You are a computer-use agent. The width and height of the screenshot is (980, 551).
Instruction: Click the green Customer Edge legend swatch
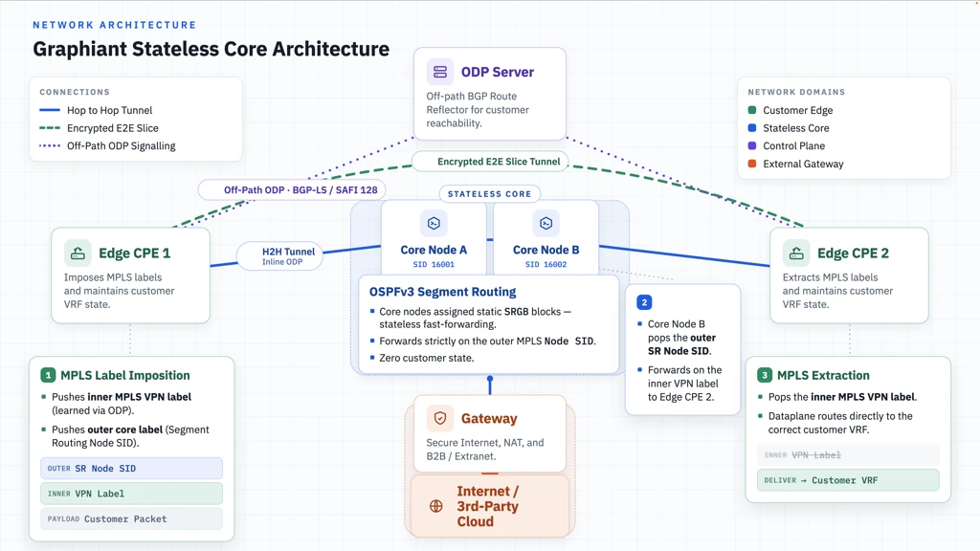coord(752,110)
